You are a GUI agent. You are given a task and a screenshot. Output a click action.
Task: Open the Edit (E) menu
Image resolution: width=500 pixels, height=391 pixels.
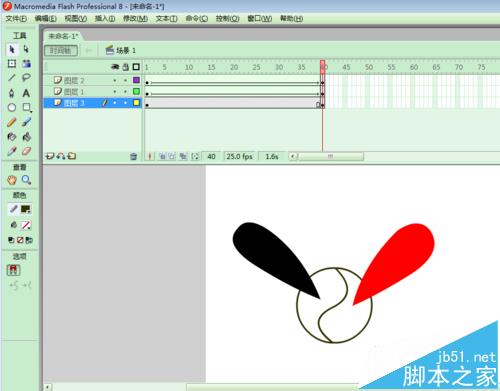click(46, 19)
